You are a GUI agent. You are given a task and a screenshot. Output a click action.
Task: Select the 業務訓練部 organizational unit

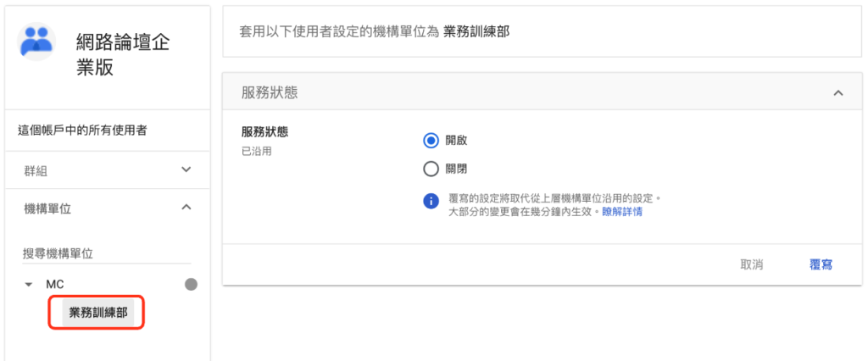[98, 313]
